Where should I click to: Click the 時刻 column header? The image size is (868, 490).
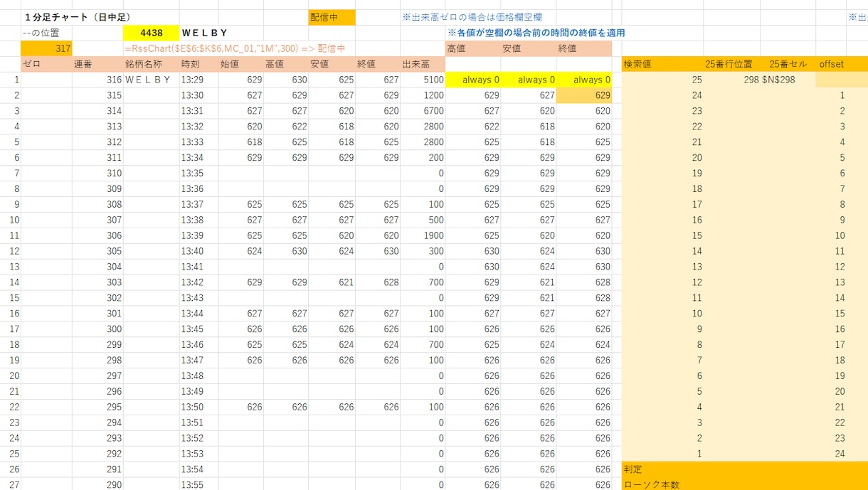(x=199, y=64)
